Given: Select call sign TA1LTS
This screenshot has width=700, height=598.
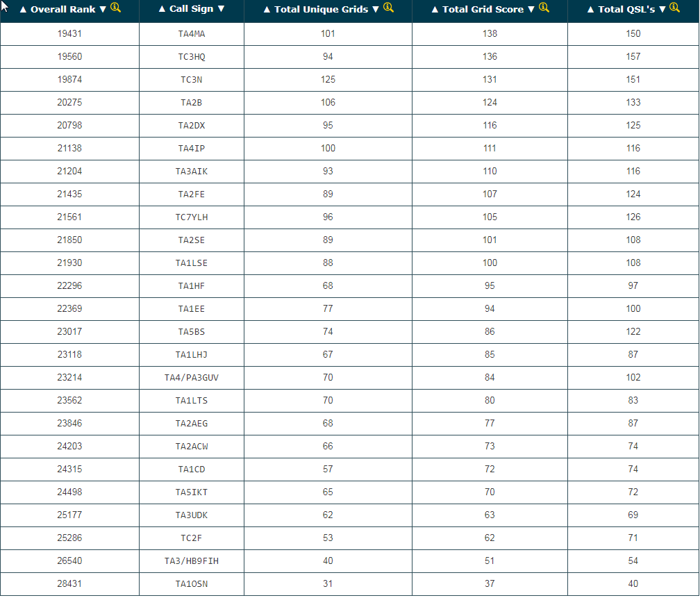Looking at the screenshot, I should [192, 401].
